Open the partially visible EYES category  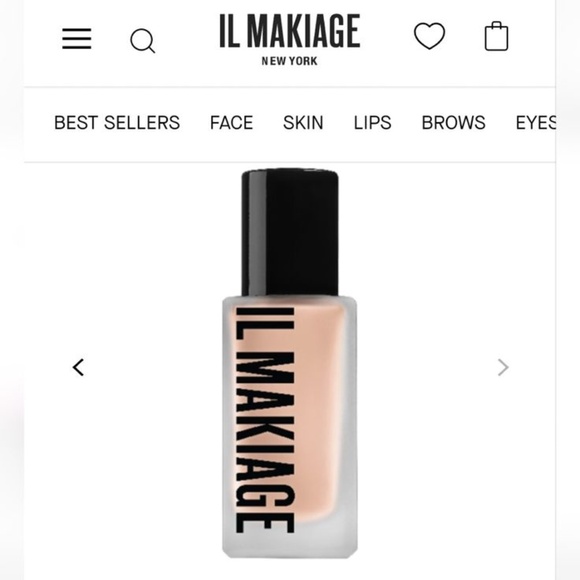(x=536, y=122)
